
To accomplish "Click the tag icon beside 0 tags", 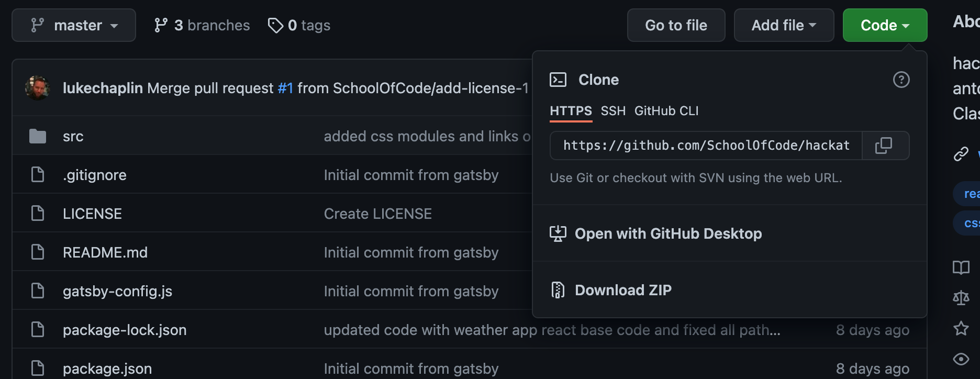I will pos(275,25).
